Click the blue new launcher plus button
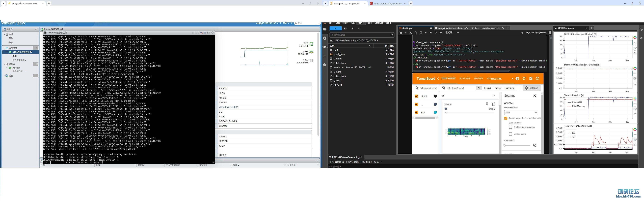 click(335, 28)
